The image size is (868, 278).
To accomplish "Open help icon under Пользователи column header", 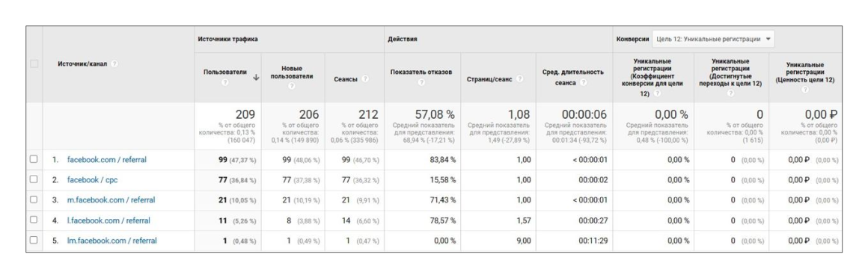I will (x=225, y=82).
